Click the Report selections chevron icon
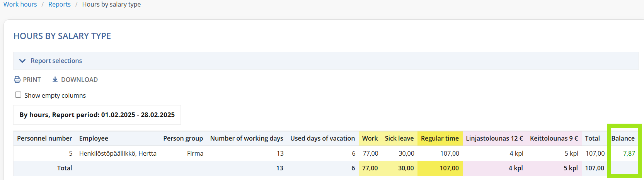 [x=22, y=61]
